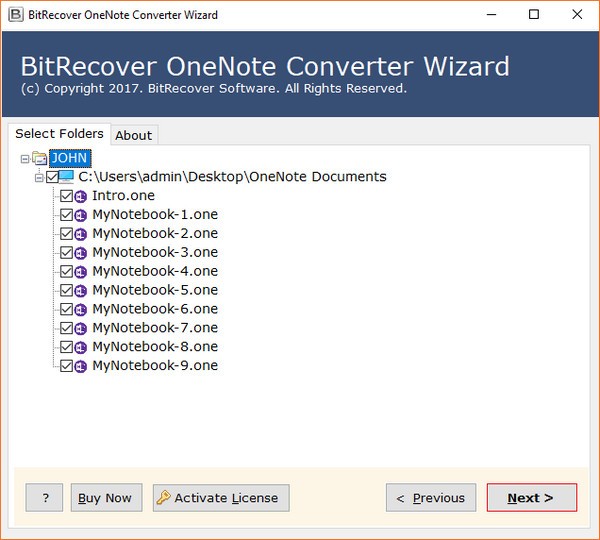Proceed with the Next button

click(532, 498)
